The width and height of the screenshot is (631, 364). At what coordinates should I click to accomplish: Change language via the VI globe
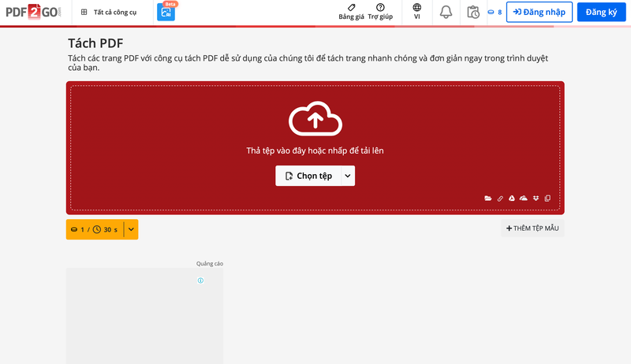(x=417, y=12)
